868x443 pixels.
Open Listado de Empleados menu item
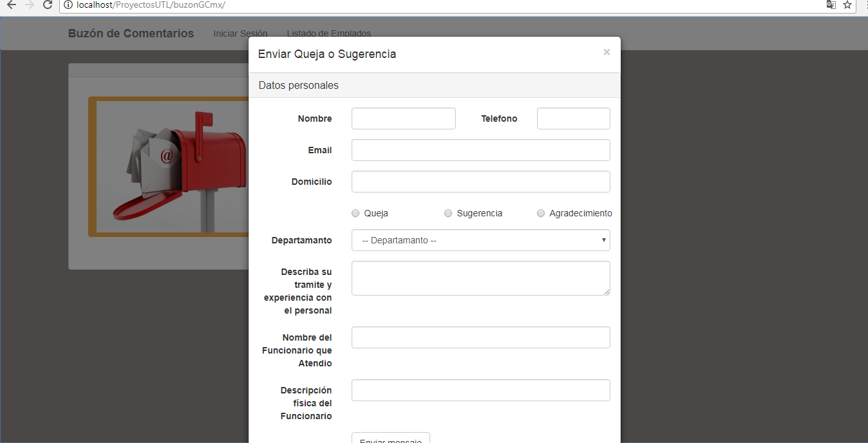tap(328, 33)
